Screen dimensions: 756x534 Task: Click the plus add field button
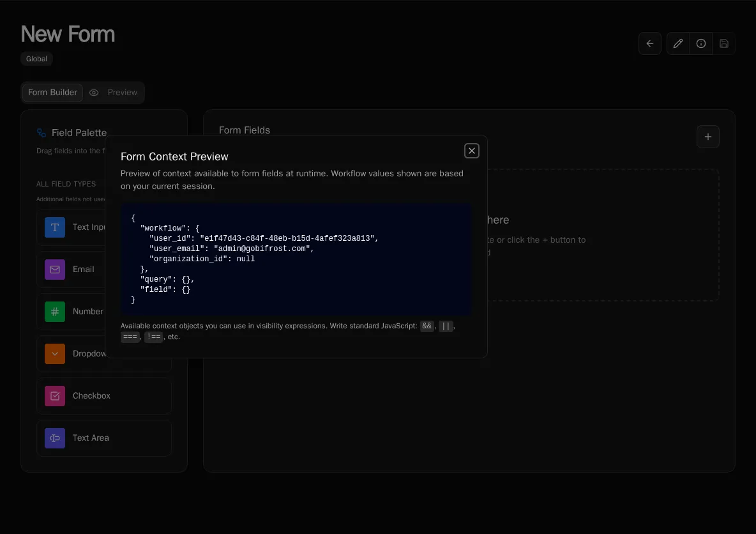(x=707, y=137)
